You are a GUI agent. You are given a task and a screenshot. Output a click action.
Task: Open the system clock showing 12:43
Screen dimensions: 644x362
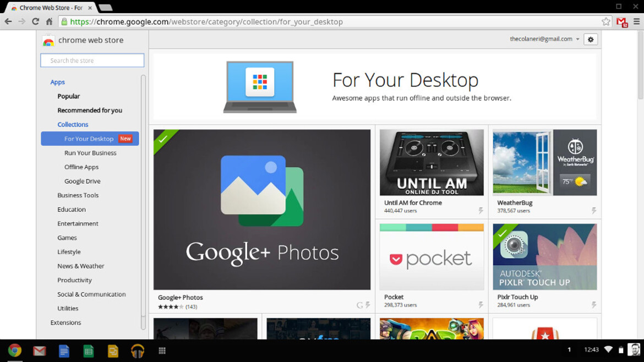click(x=591, y=350)
